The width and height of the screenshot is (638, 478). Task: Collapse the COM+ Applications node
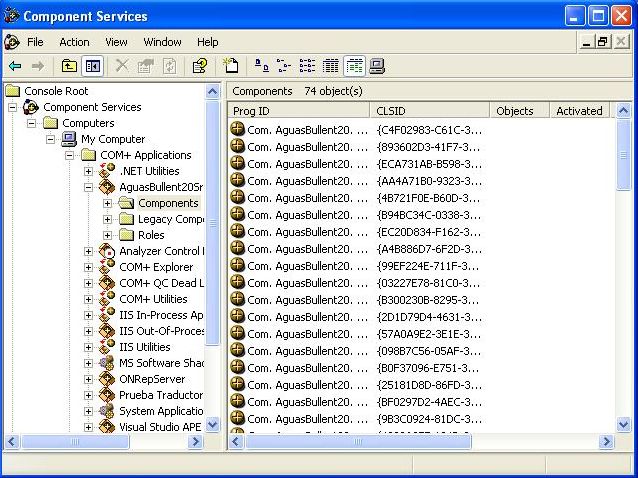click(x=69, y=155)
